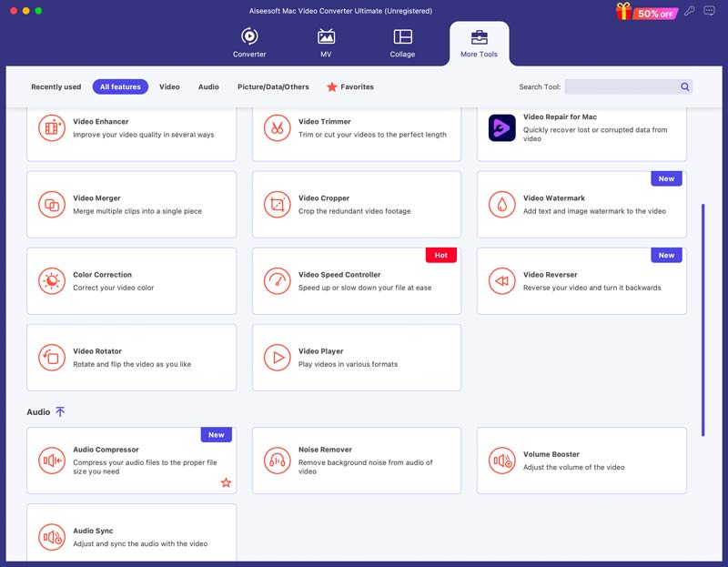Screen dimensions: 728x567
Task: Click the Search Tool input field
Action: point(622,87)
